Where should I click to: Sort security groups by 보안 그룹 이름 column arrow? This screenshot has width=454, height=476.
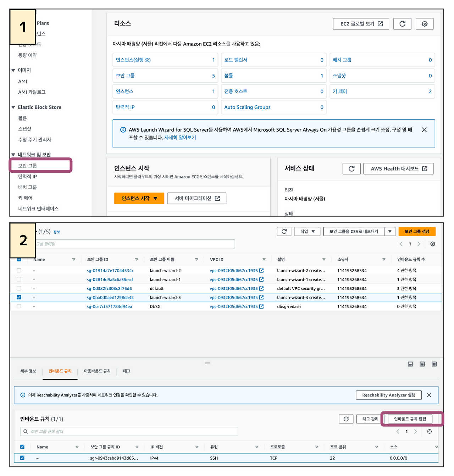[x=196, y=260]
